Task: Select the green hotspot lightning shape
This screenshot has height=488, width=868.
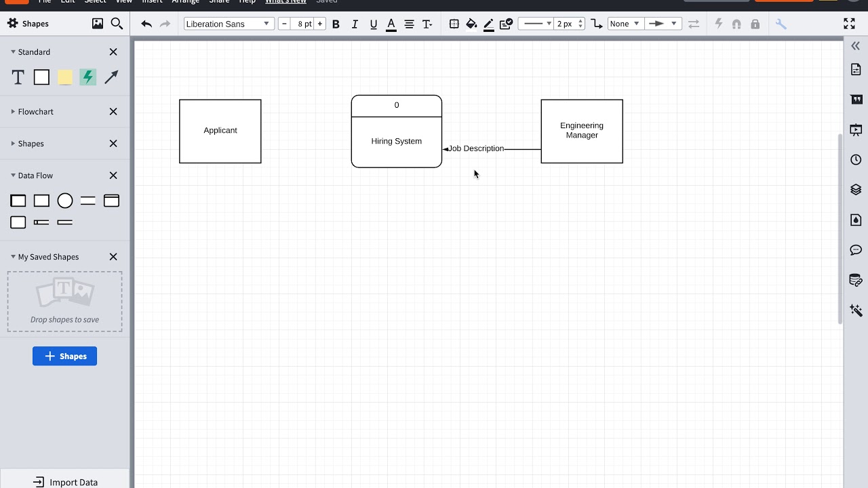Action: 88,77
